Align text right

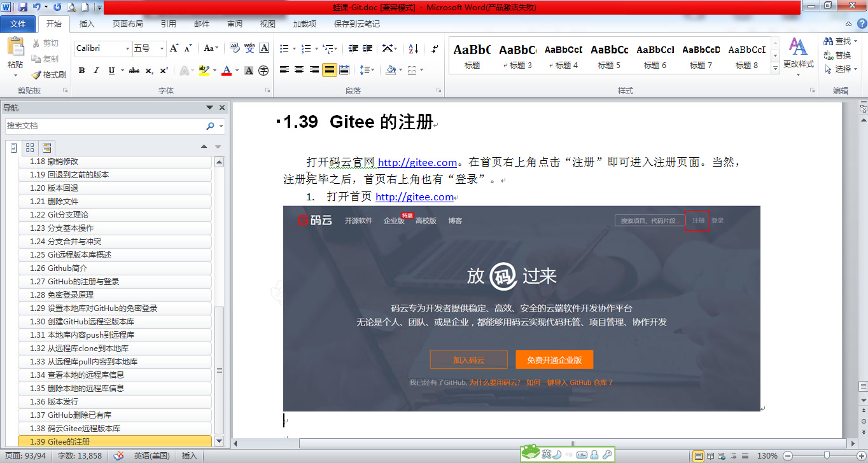[314, 70]
